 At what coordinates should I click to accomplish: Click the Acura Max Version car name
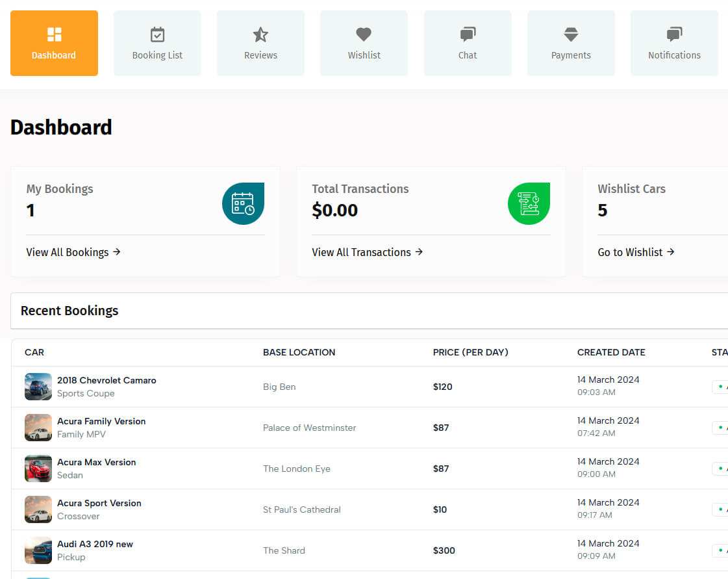pos(97,462)
